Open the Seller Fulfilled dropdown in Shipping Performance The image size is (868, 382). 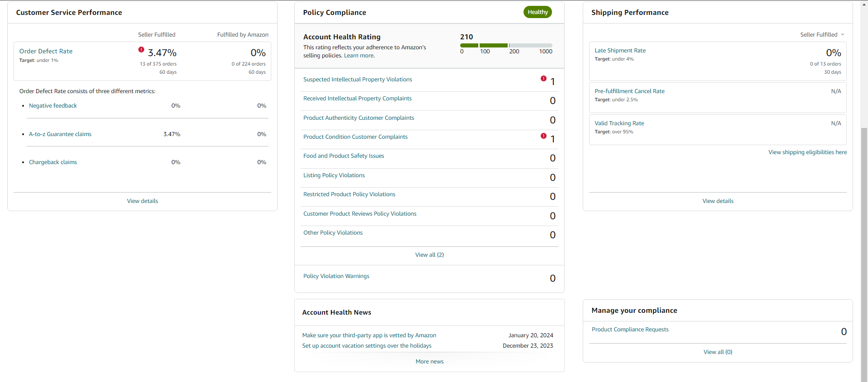822,34
